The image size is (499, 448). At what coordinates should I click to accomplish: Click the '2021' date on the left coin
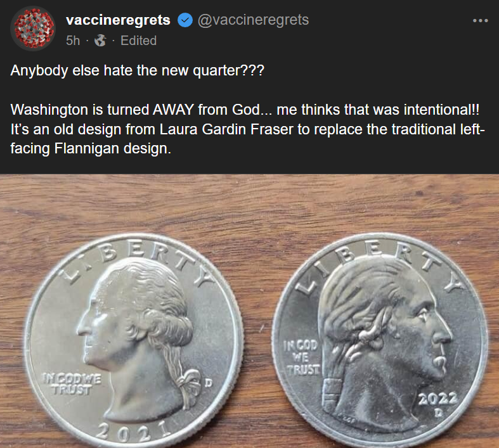pos(134,432)
